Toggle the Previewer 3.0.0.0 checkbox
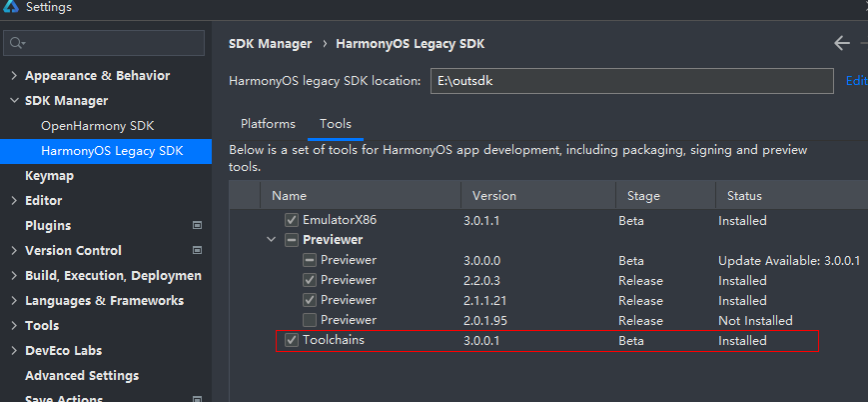 tap(310, 260)
